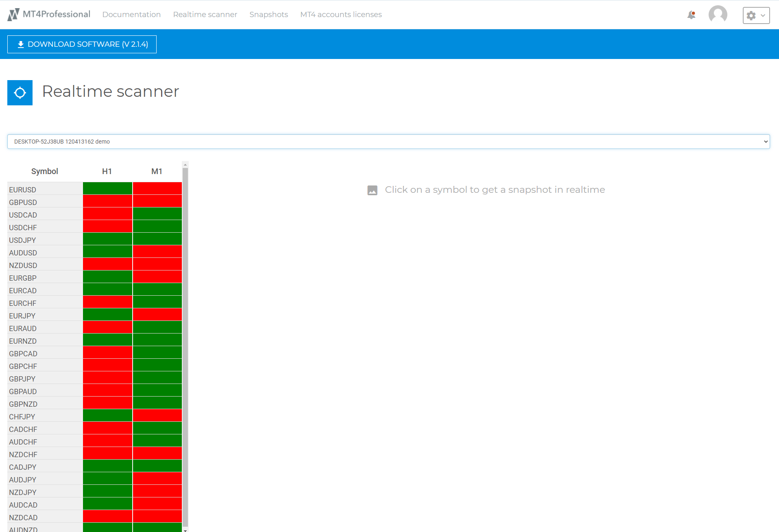Click the green M1 cell for USDJPY
Image resolution: width=779 pixels, height=532 pixels.
click(x=157, y=239)
